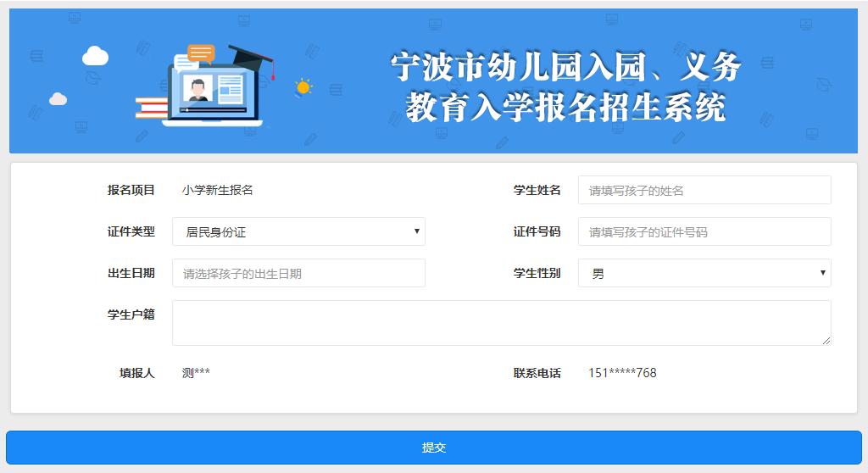Screen dimensions: 868x473
Task: Expand the 学生性别 dropdown showing 男
Action: (x=704, y=273)
